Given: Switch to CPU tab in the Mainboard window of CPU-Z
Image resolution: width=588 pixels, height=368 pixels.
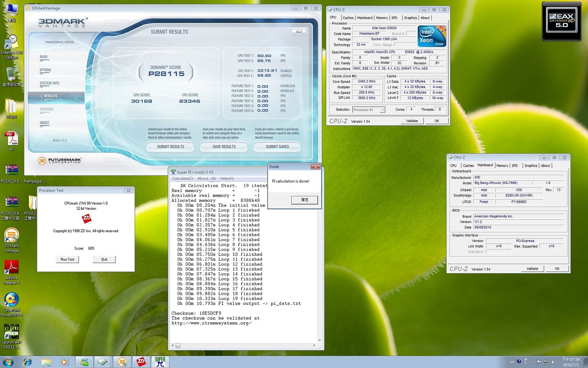Looking at the screenshot, I should coord(454,166).
